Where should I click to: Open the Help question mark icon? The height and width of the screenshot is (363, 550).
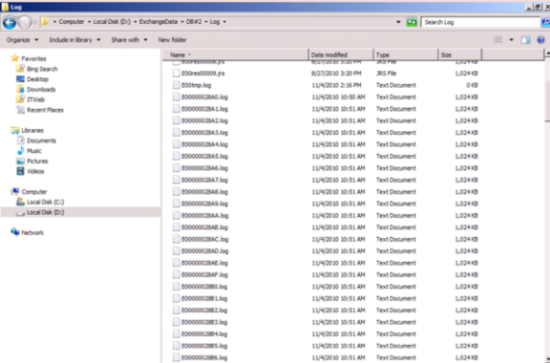(541, 40)
